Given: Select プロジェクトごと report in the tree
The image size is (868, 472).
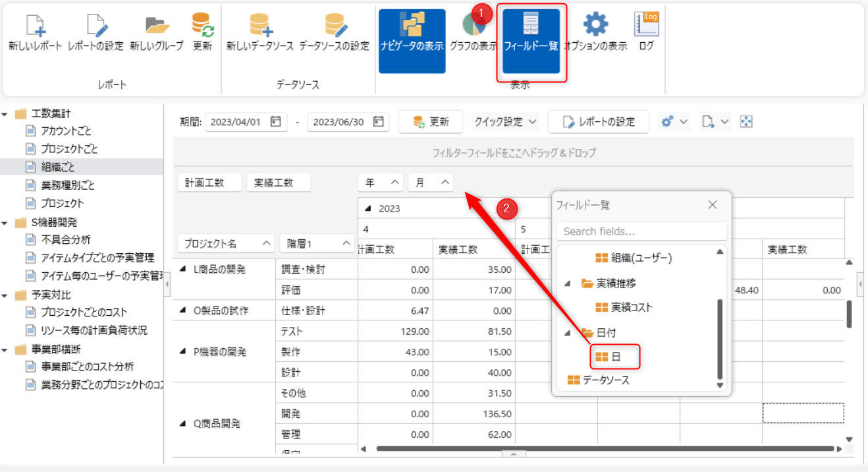Looking at the screenshot, I should pyautogui.click(x=69, y=150).
